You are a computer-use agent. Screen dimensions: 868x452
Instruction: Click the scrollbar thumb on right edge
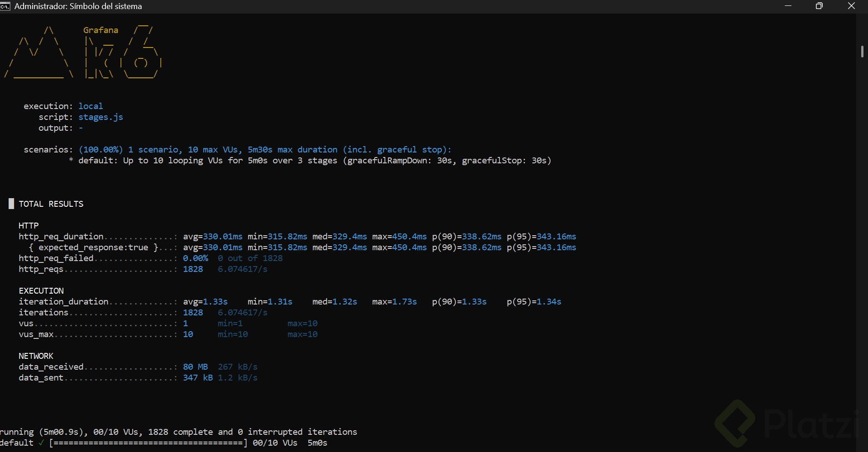tap(862, 52)
